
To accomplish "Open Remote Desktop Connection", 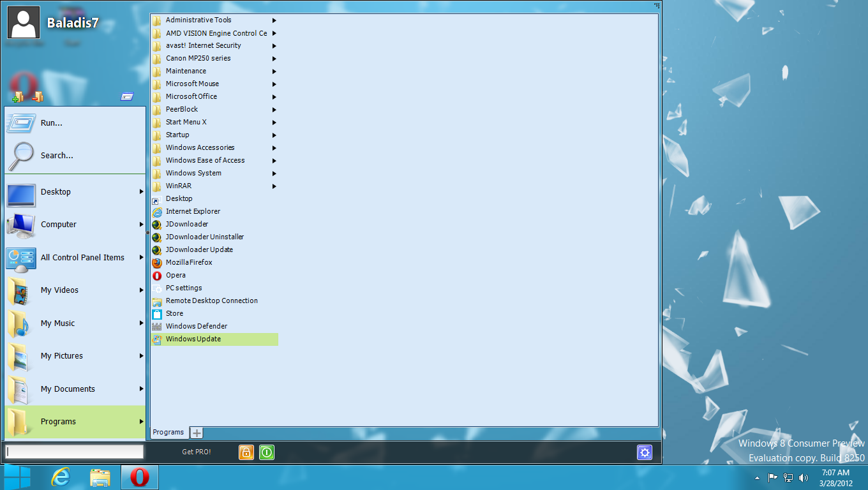I will (214, 301).
